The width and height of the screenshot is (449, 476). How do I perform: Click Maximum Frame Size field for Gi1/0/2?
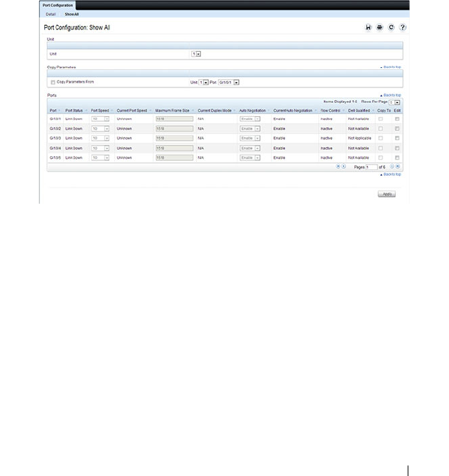point(174,129)
